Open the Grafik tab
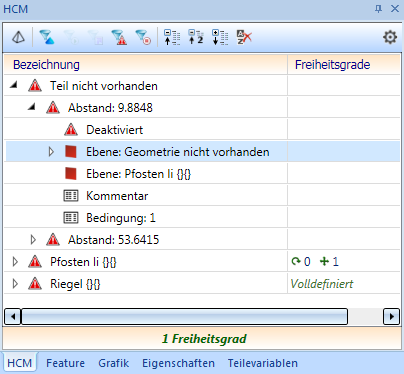The width and height of the screenshot is (404, 374). coord(113,363)
